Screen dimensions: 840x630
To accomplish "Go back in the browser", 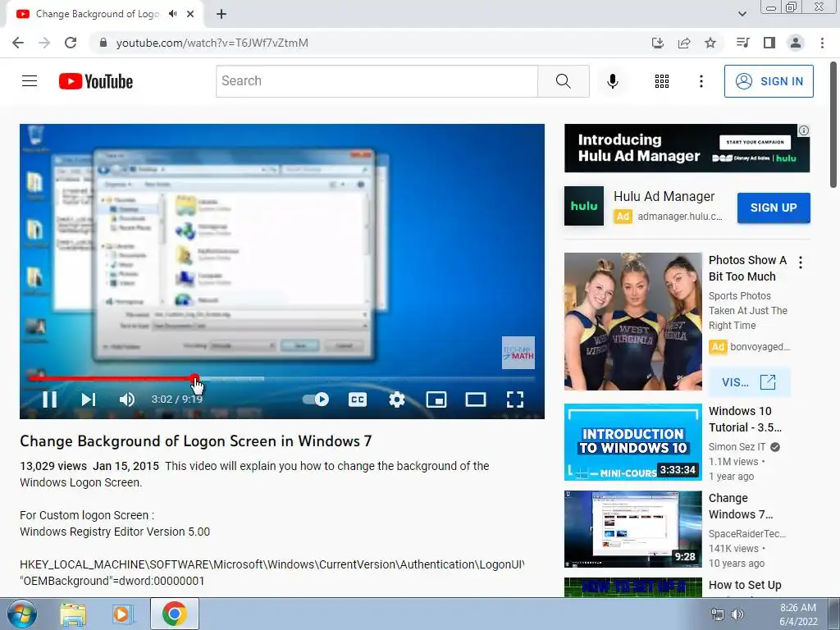I will pos(18,43).
